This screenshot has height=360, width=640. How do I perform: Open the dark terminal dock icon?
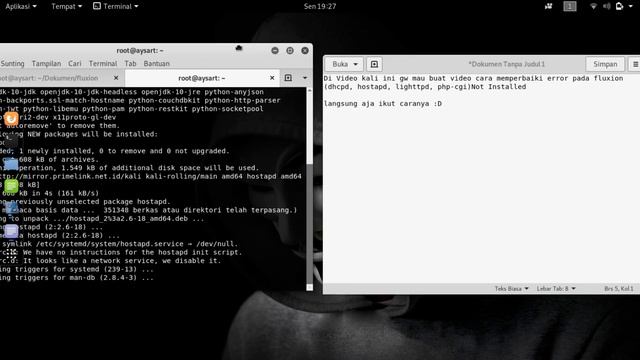point(11,141)
